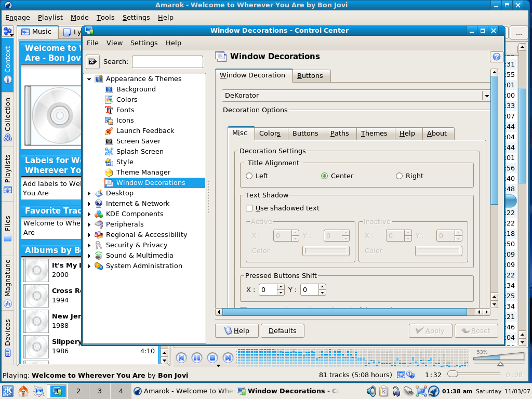This screenshot has width=532, height=399.
Task: Open the Files sidebar tab in Amarok
Action: (7, 229)
